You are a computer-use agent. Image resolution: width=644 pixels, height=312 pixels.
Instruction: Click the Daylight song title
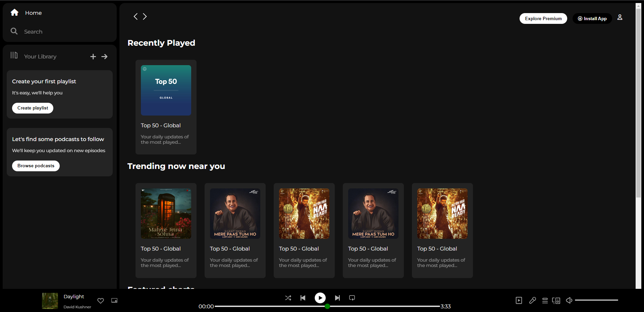click(x=74, y=297)
